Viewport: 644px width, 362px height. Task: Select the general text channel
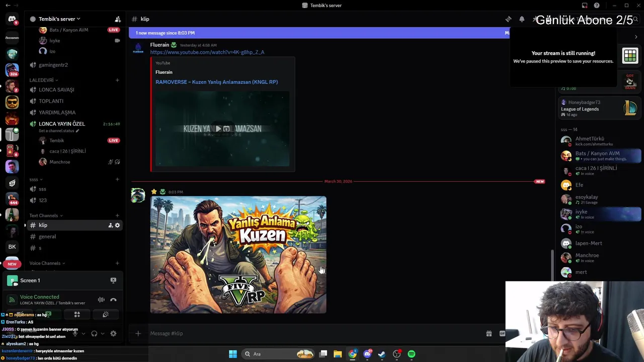click(74, 237)
